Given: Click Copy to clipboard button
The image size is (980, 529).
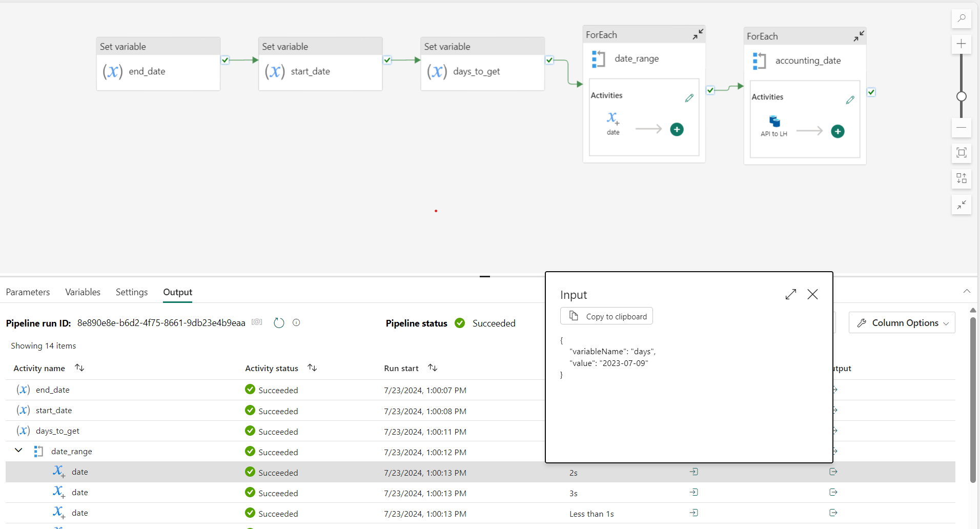Looking at the screenshot, I should tap(606, 316).
